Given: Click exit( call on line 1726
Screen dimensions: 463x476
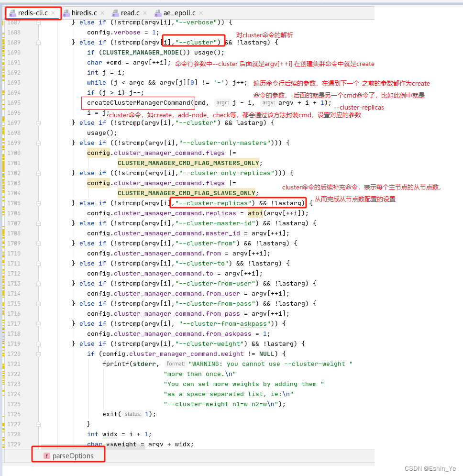Looking at the screenshot, I should pyautogui.click(x=112, y=414).
